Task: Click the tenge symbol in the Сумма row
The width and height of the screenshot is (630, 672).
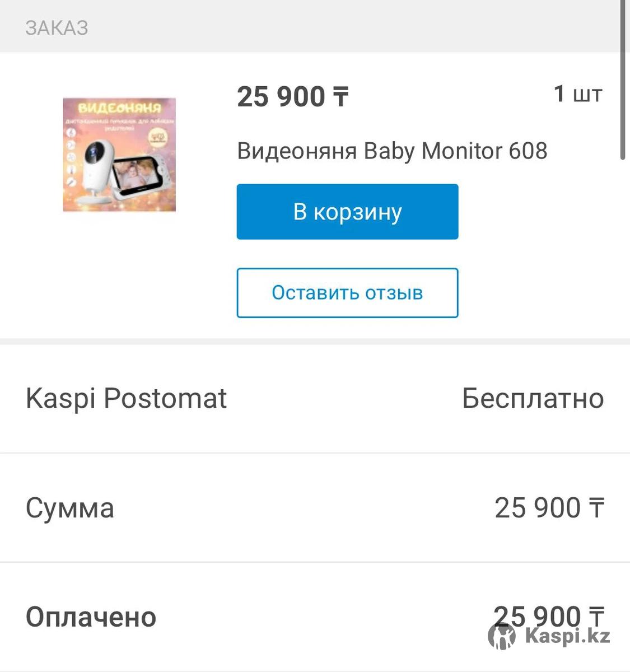Action: coord(596,508)
